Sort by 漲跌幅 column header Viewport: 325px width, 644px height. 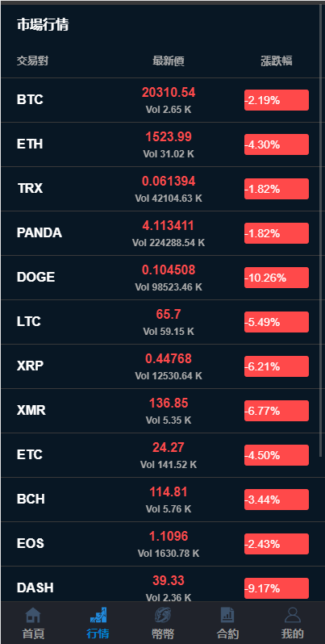point(276,61)
